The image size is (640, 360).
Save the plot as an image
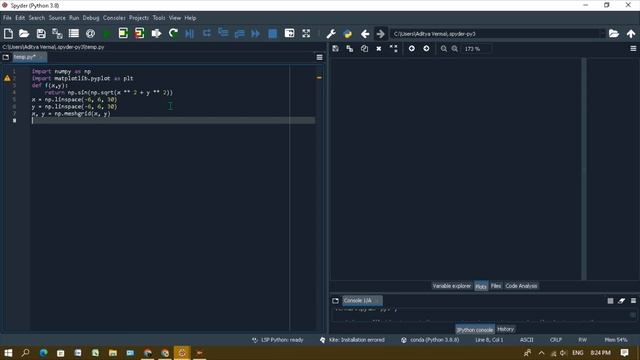coord(336,49)
